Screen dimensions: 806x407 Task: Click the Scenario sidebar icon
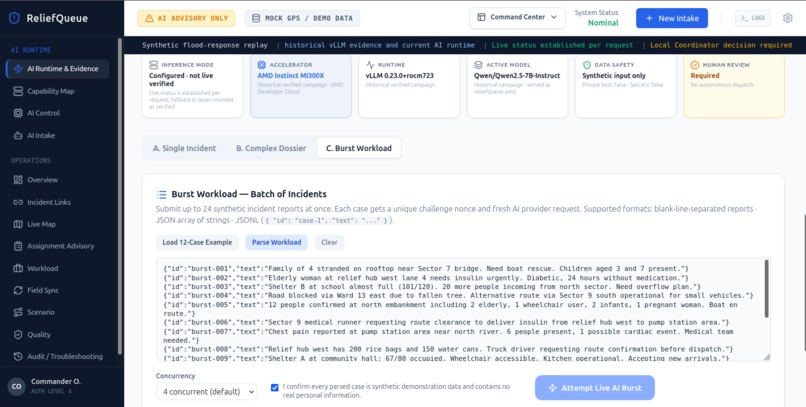18,312
